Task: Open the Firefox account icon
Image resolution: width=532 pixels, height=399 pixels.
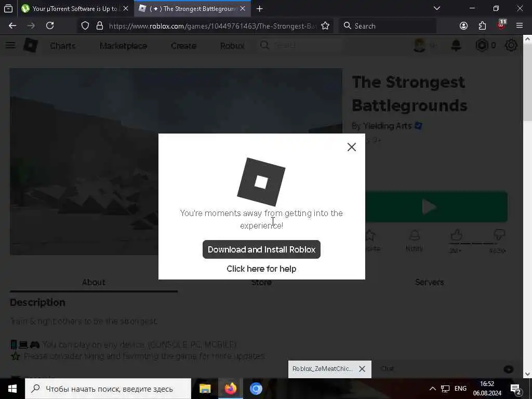Action: pyautogui.click(x=463, y=26)
